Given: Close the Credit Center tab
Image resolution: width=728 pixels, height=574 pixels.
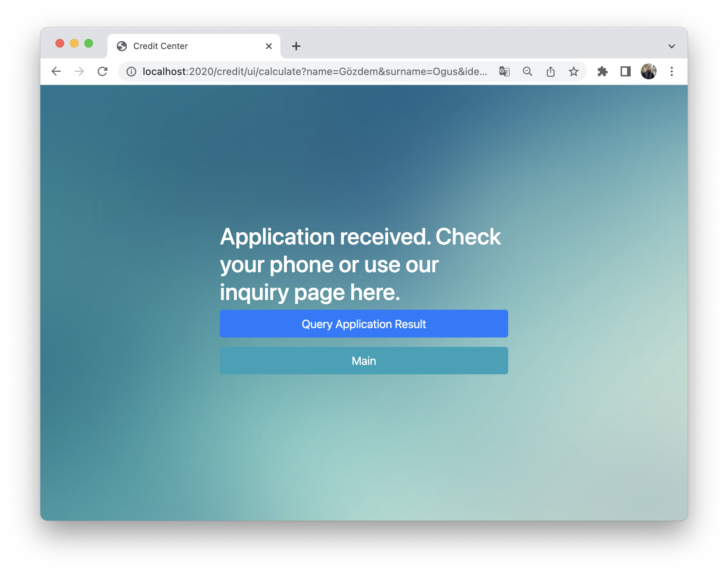Looking at the screenshot, I should pos(269,46).
